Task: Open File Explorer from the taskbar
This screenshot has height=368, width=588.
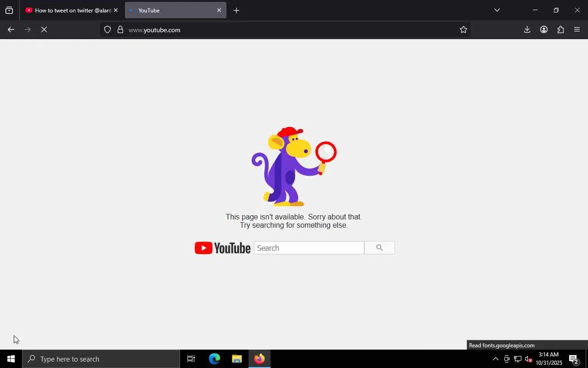Action: click(x=237, y=359)
